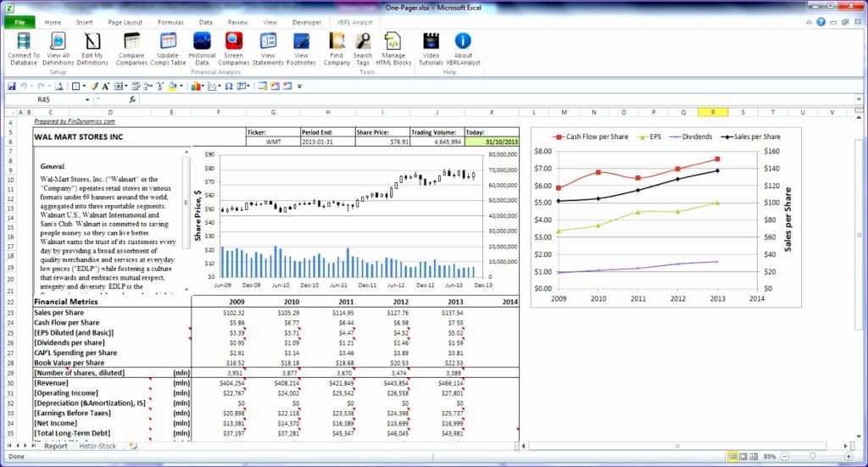Image resolution: width=868 pixels, height=467 pixels.
Task: Open the File menu button
Action: (x=20, y=22)
